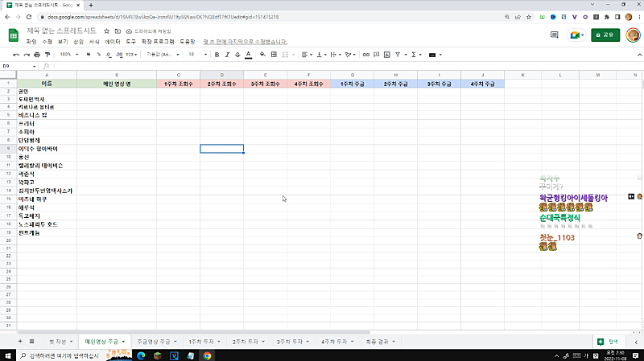
Task: Open the 데이터 menu
Action: (113, 42)
